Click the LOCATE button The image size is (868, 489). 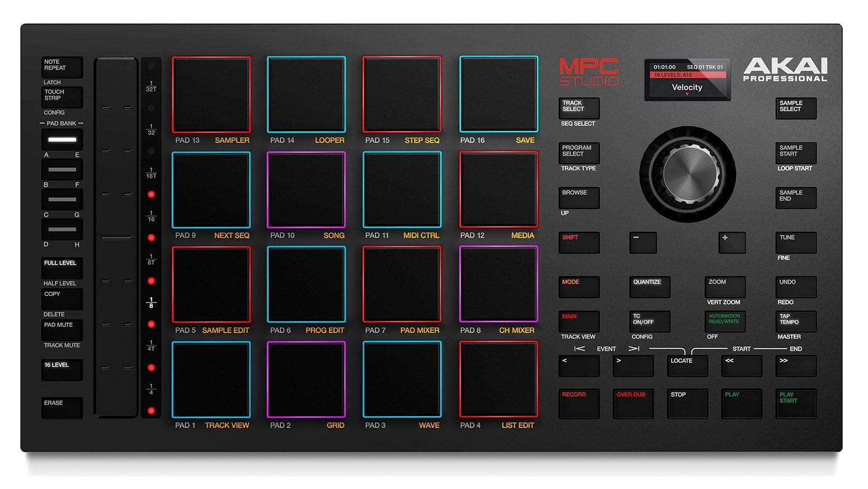(x=687, y=366)
